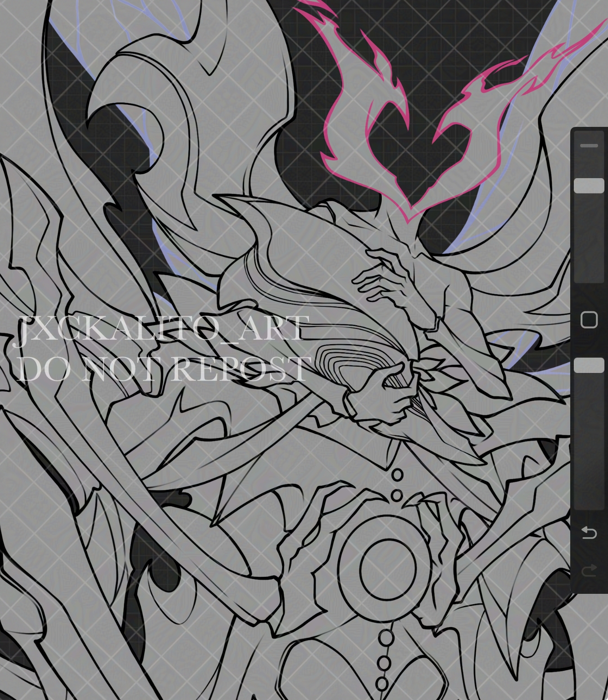Tap the JXCKALITO_ART watermark text
The image size is (608, 700).
tap(160, 328)
